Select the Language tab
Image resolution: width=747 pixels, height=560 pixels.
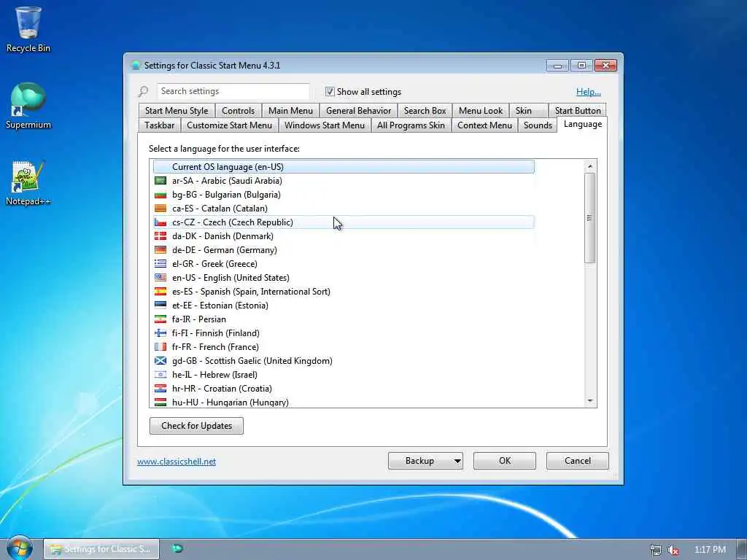583,124
